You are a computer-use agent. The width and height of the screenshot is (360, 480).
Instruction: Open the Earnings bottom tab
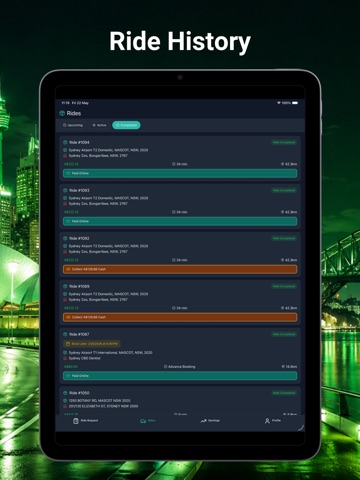tap(210, 421)
